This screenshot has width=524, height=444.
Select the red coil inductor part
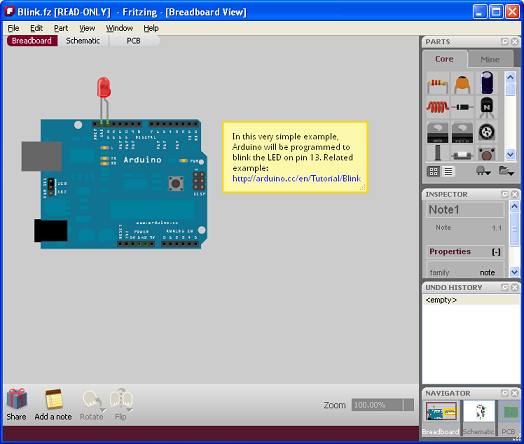437,107
